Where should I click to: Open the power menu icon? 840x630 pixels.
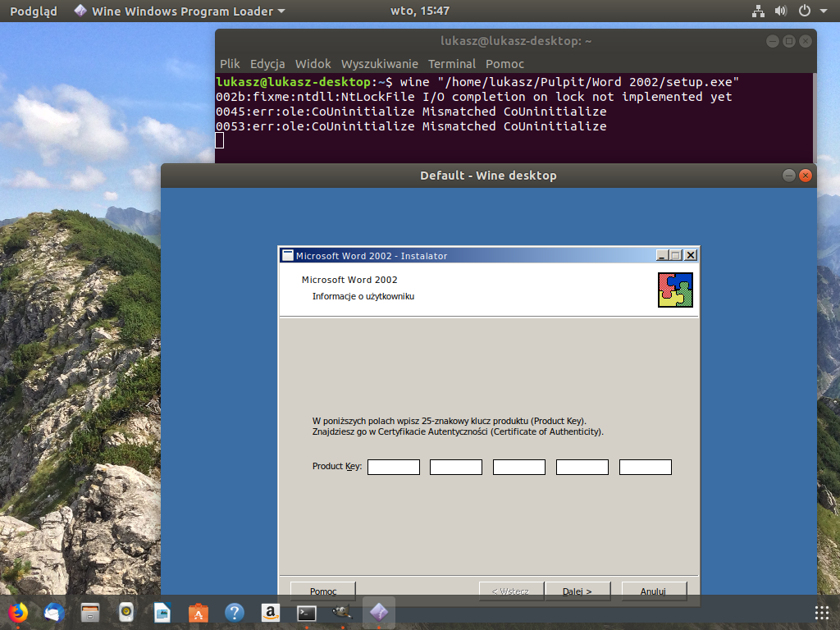(804, 11)
